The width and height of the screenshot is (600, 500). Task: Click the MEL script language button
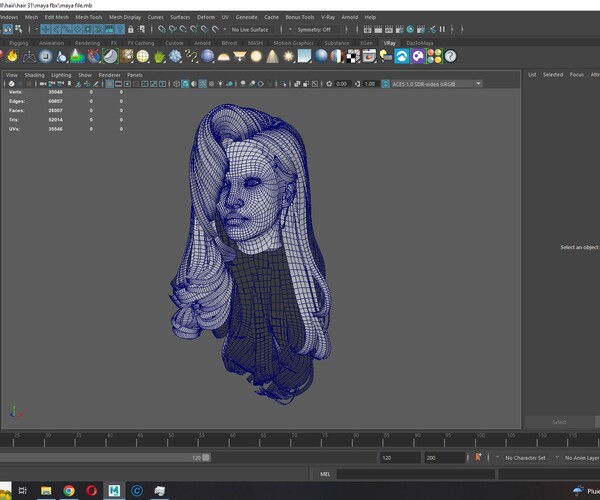tap(325, 474)
